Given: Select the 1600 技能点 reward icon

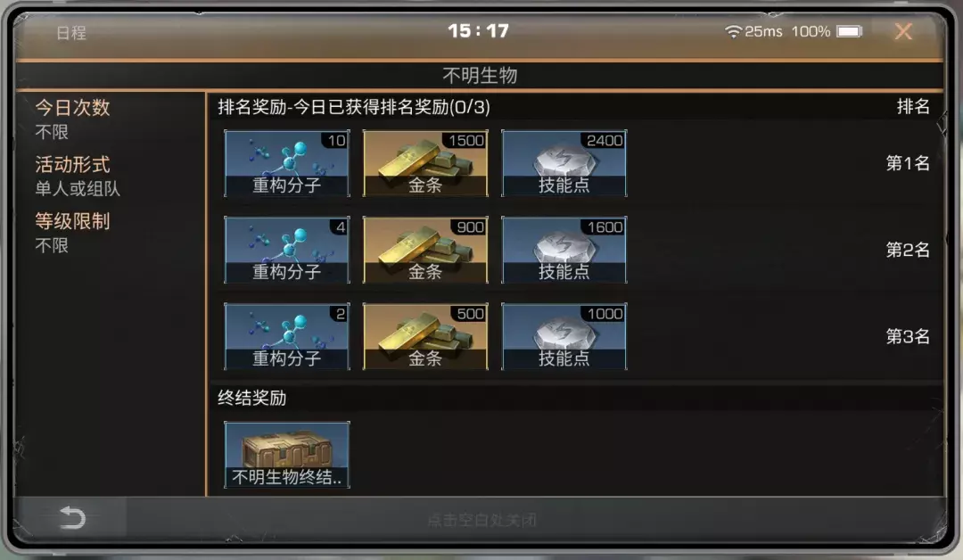Looking at the screenshot, I should coord(564,250).
